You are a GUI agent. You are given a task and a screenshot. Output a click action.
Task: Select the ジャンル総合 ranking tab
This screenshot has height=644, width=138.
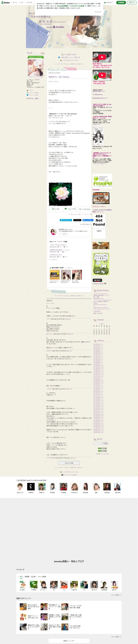(x=42, y=576)
